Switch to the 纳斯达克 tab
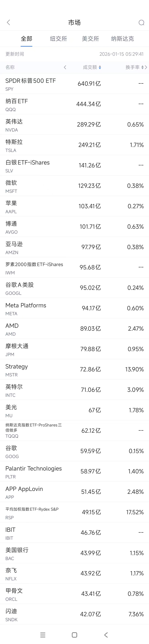The height and width of the screenshot is (644, 149). (122, 39)
